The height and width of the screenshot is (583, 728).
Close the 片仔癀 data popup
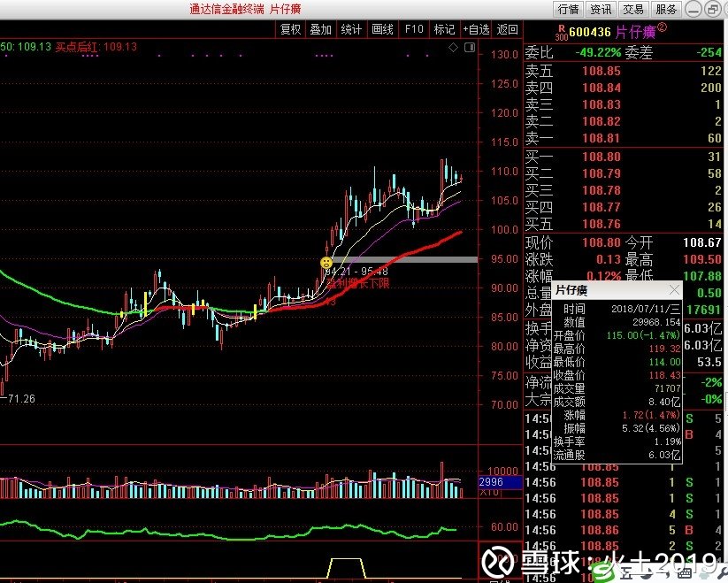point(674,290)
